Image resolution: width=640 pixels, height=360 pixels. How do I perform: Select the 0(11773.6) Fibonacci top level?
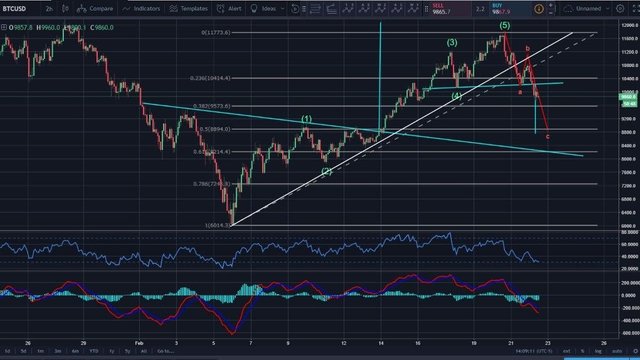216,32
